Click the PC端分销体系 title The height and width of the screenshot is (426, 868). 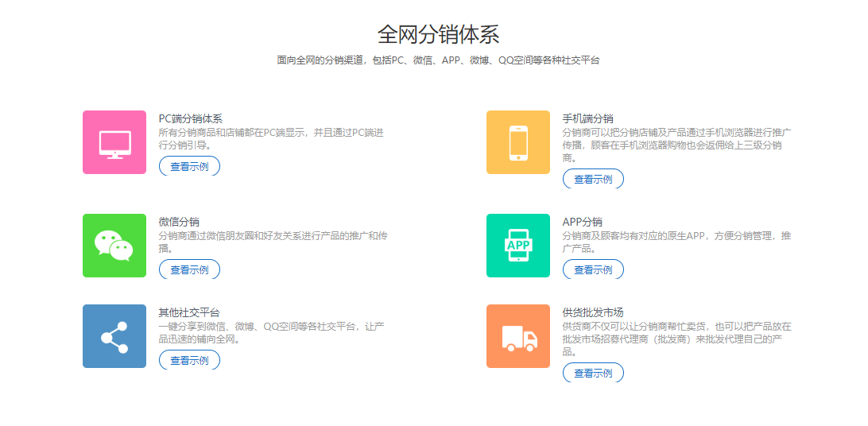pos(191,118)
